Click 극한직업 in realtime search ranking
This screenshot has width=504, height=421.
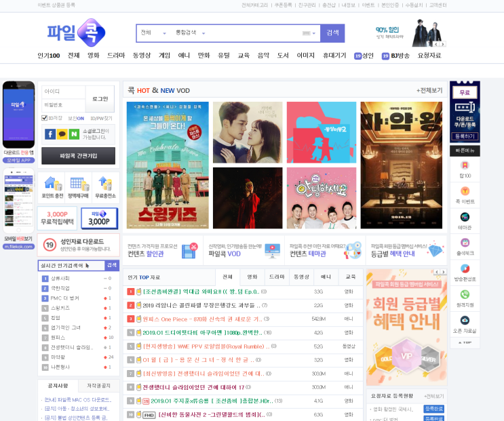[60, 288]
